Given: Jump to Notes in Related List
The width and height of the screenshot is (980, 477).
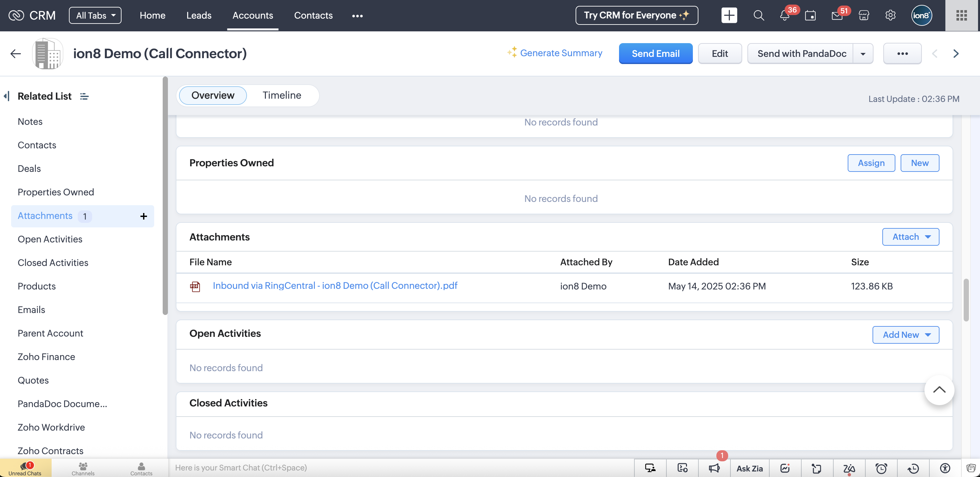Looking at the screenshot, I should (30, 121).
